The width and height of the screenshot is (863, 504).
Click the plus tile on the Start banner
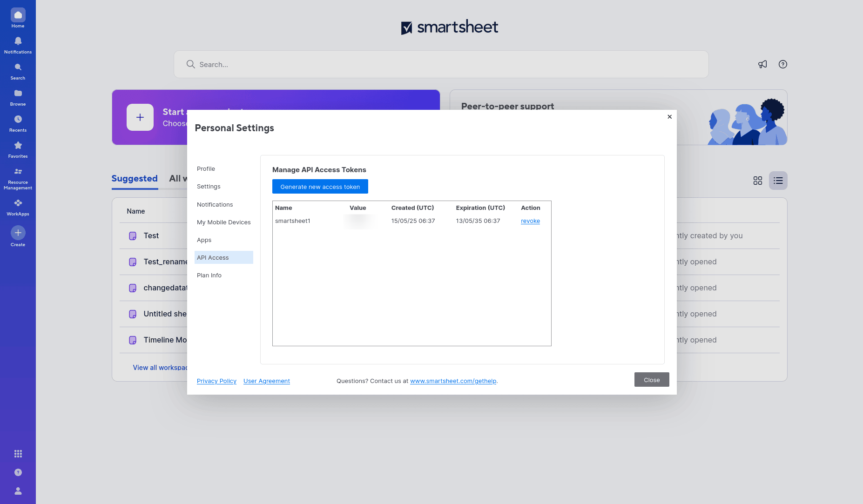click(140, 117)
